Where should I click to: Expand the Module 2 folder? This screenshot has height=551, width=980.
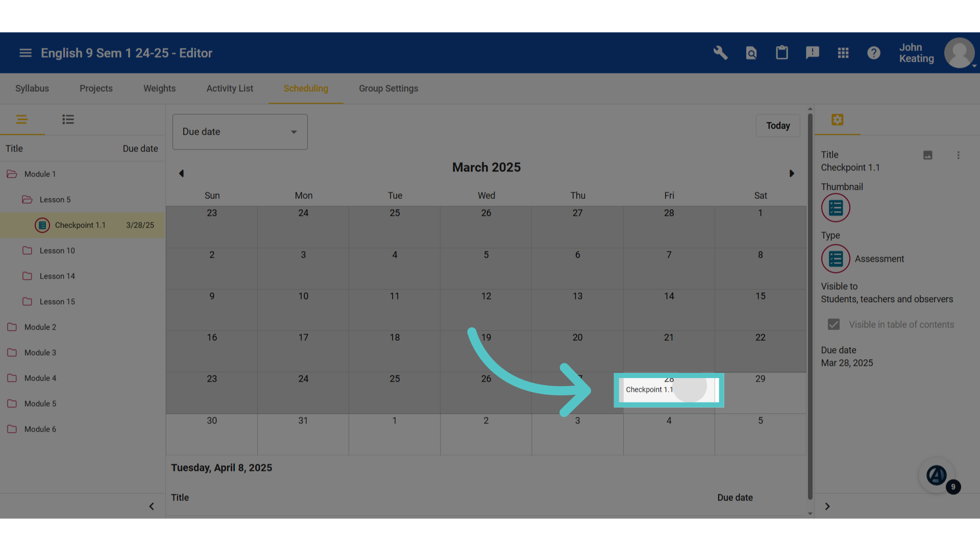click(x=12, y=327)
